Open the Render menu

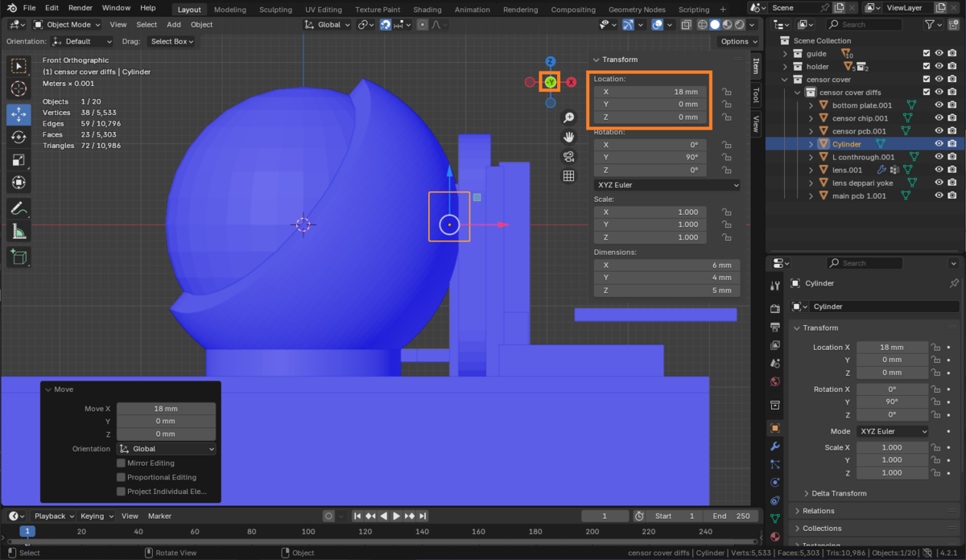[80, 8]
